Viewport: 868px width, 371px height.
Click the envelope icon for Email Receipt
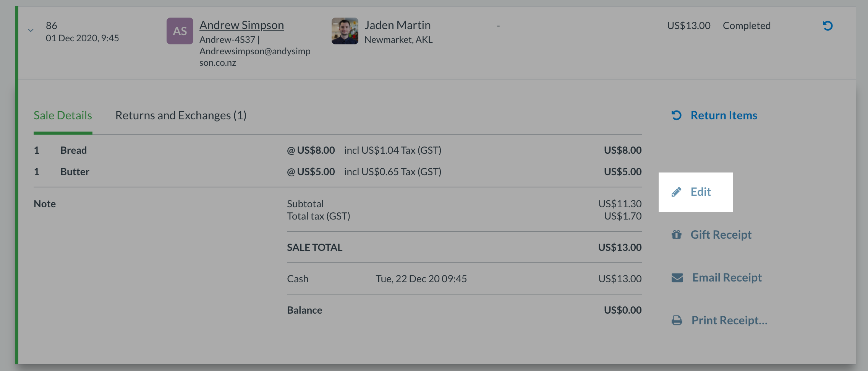[677, 278]
